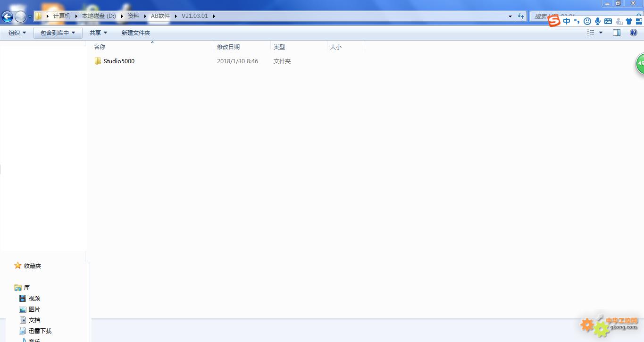This screenshot has height=342, width=644.
Task: Select 收藏夹 in the navigation pane
Action: click(33, 266)
